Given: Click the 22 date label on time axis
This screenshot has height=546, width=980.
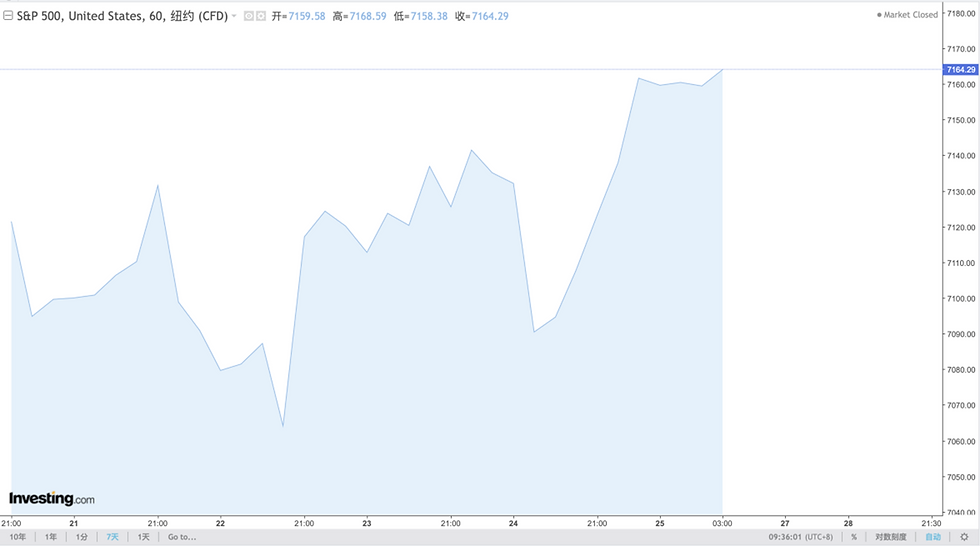Looking at the screenshot, I should click(x=220, y=524).
